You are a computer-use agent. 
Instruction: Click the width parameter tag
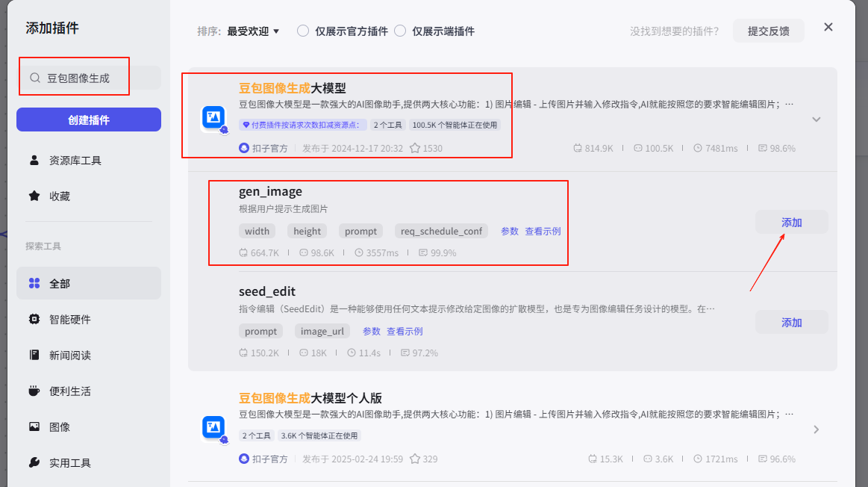257,231
